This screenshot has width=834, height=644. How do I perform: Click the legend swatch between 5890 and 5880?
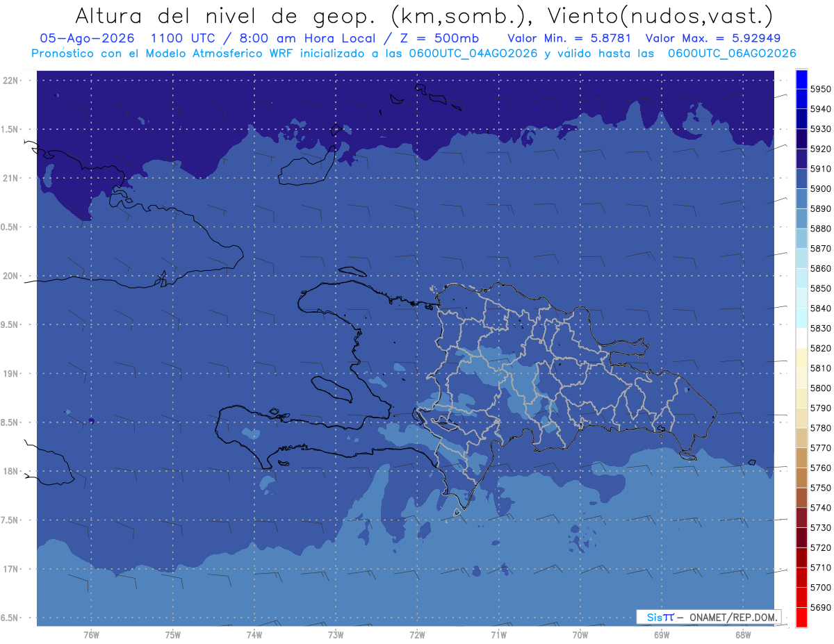click(x=801, y=219)
